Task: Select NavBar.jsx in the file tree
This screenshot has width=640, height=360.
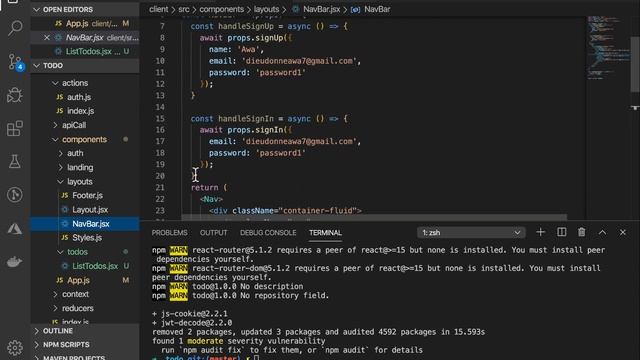Action: click(85, 224)
